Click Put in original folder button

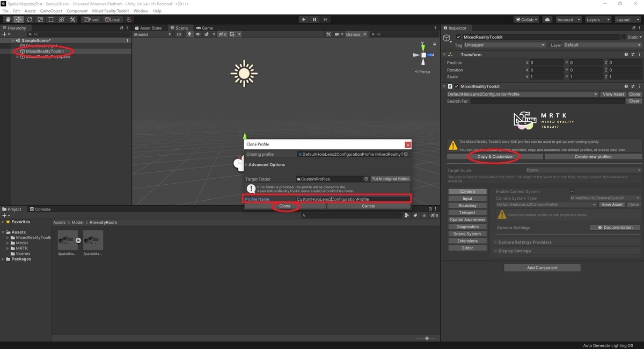[390, 179]
